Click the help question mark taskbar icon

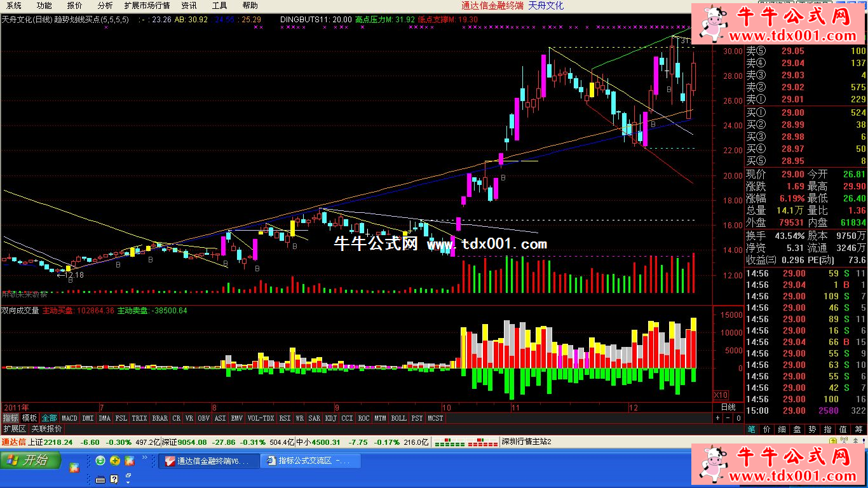[x=114, y=478]
